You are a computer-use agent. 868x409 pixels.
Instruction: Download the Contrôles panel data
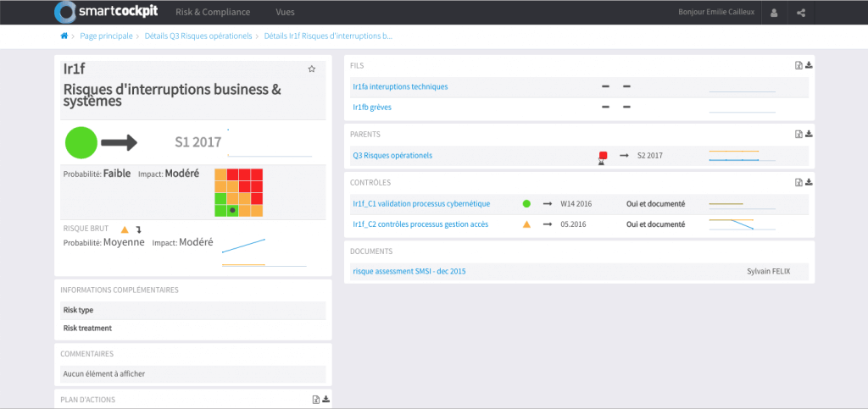(x=809, y=182)
